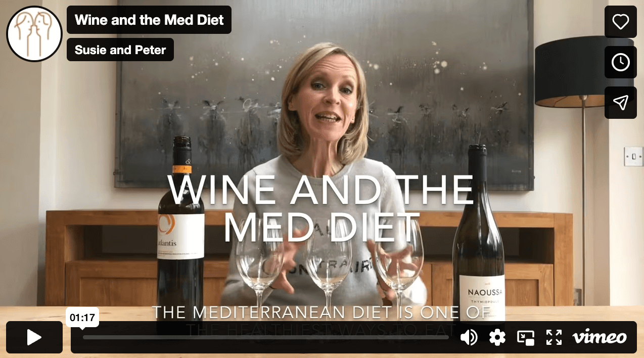Viewport: 644px width, 358px height.
Task: Click the black lamp shade in the video
Action: pos(584,72)
